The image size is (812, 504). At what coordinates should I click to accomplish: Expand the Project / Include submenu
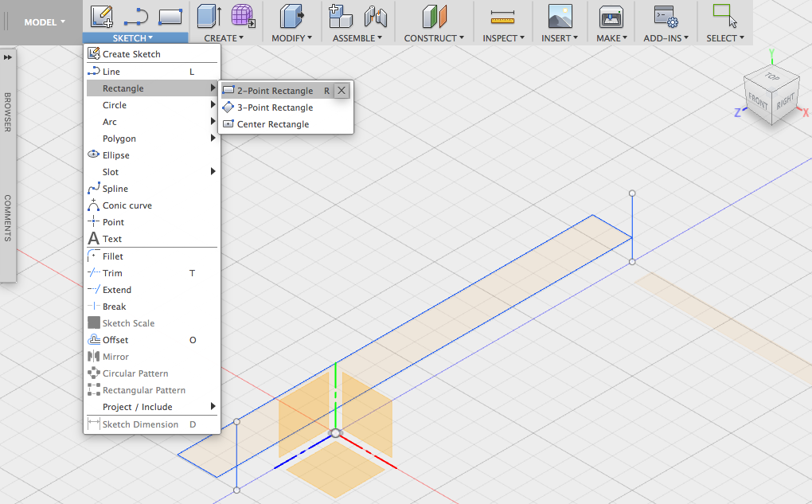coord(152,407)
